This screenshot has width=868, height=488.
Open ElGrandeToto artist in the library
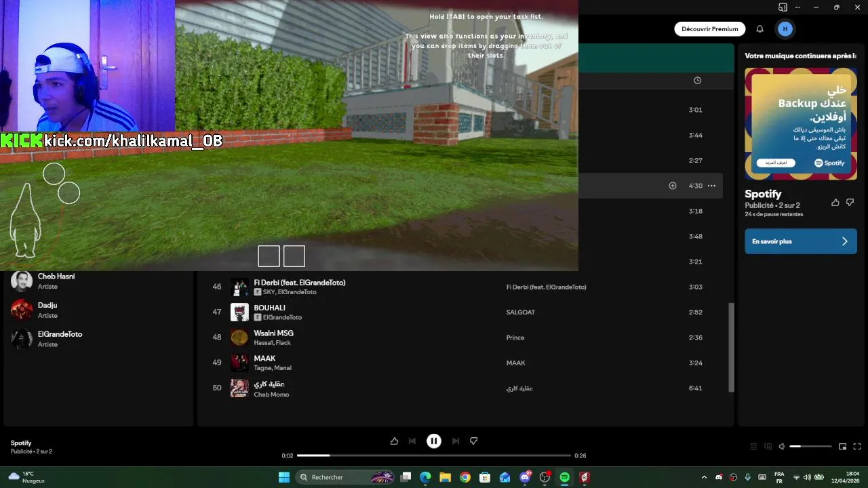tap(60, 334)
